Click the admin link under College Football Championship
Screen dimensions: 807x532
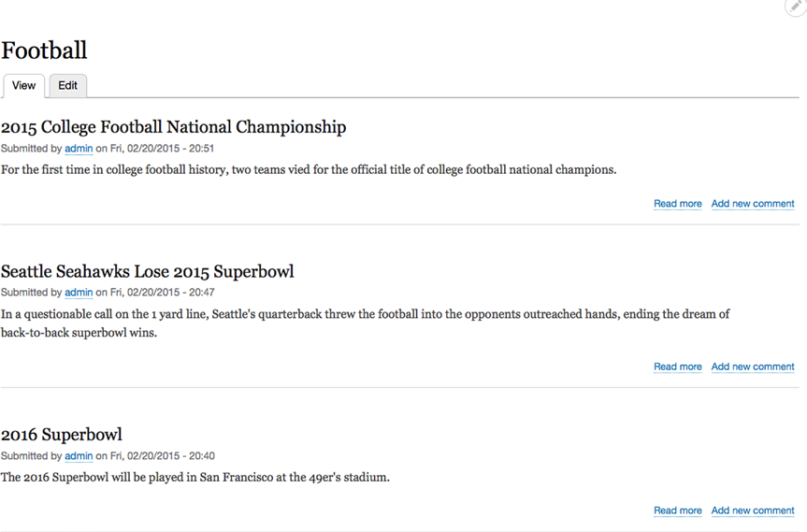(79, 149)
